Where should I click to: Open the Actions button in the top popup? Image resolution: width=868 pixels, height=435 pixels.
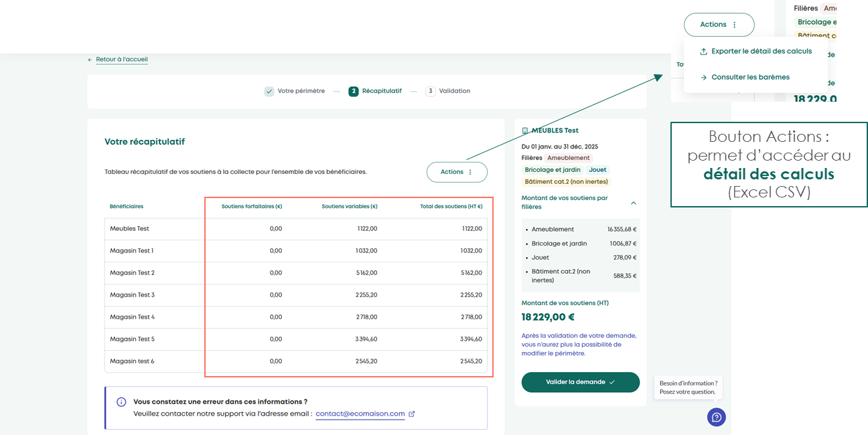(719, 25)
